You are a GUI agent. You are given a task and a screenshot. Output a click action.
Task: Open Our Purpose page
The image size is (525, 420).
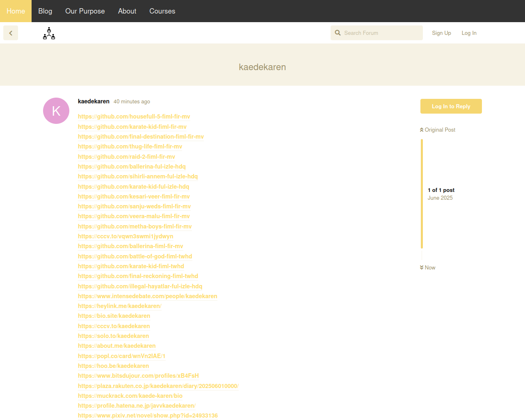(x=85, y=11)
